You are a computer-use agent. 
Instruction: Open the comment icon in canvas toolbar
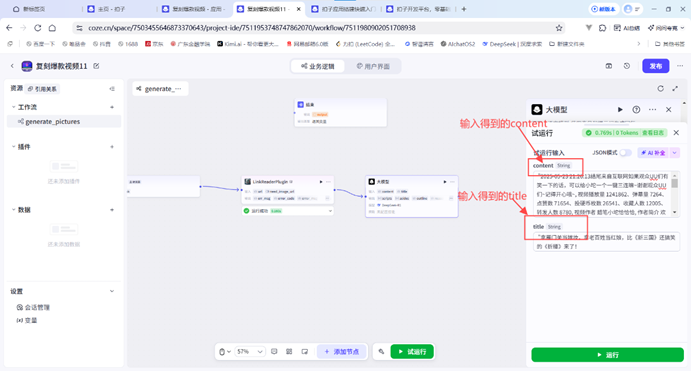coord(274,352)
